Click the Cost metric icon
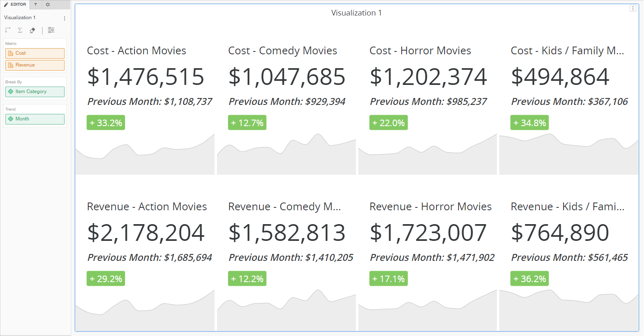 pyautogui.click(x=11, y=53)
